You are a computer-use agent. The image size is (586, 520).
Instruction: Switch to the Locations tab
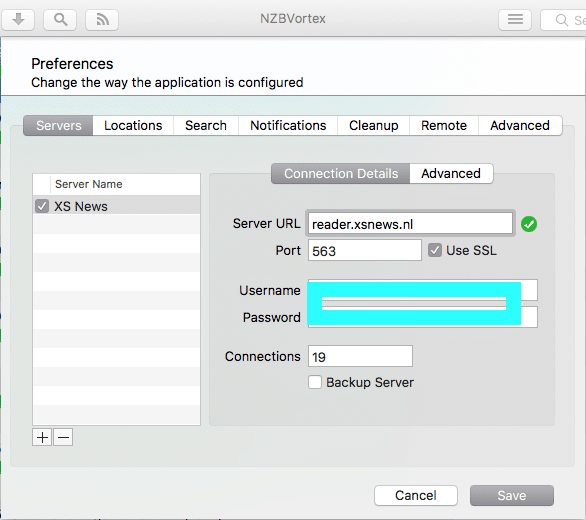coord(133,125)
